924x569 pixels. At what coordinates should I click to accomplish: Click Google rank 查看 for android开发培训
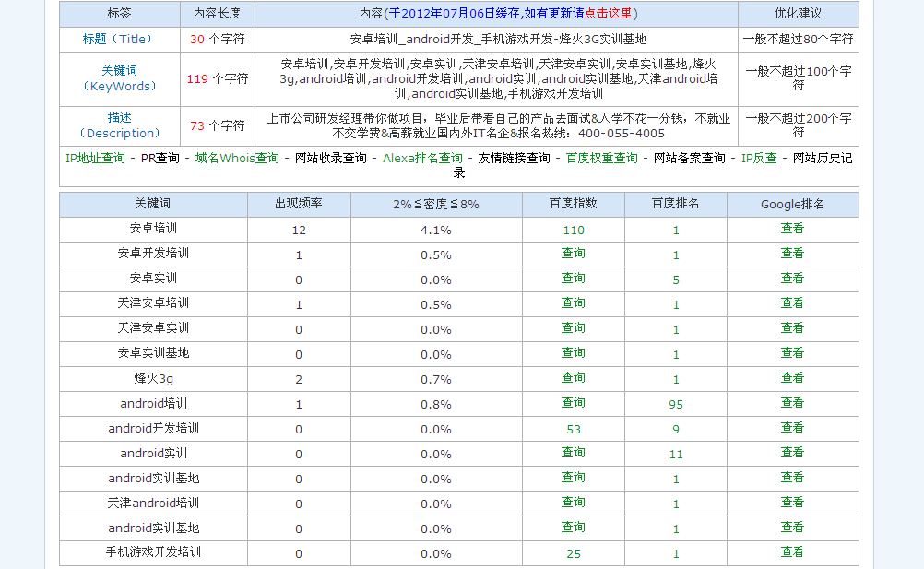(x=792, y=428)
